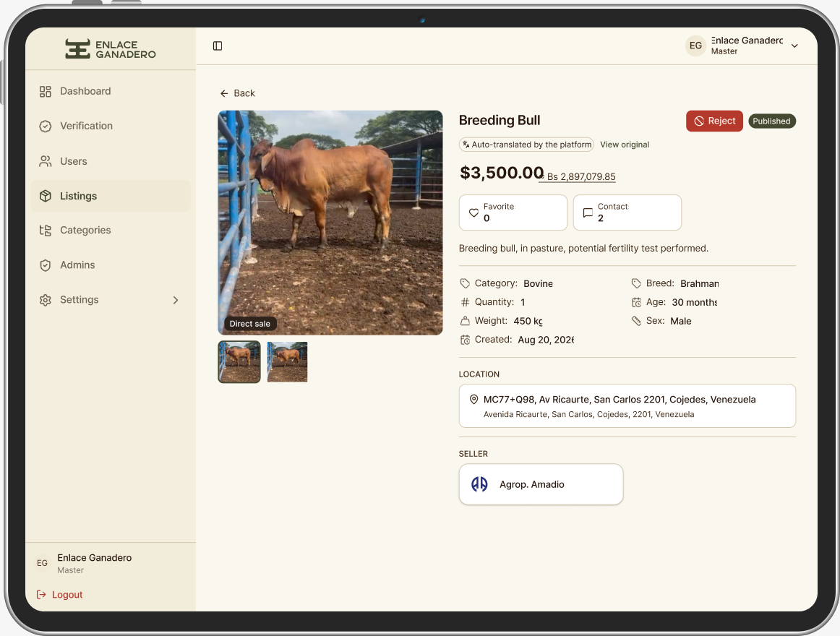This screenshot has height=636, width=840.
Task: Open Settings menu item
Action: (x=111, y=300)
